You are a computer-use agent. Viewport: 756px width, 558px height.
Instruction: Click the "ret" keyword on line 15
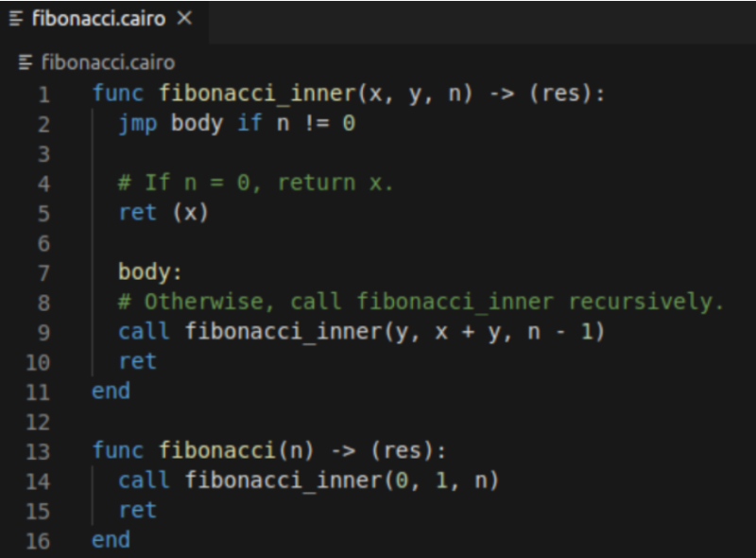137,510
